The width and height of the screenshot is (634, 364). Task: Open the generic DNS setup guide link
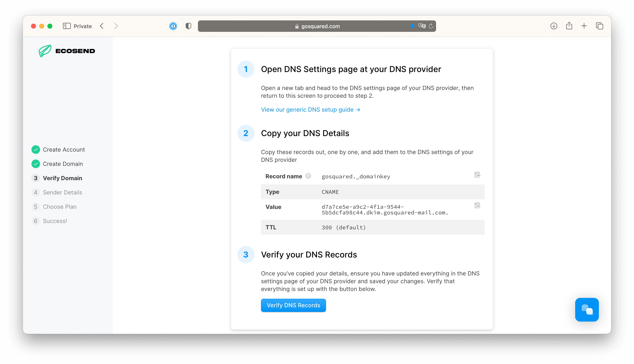coord(310,110)
